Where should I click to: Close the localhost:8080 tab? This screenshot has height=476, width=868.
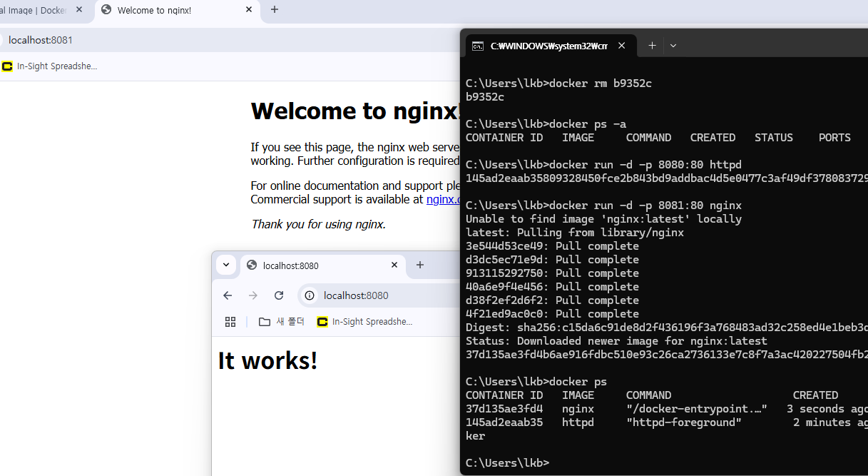pos(394,265)
